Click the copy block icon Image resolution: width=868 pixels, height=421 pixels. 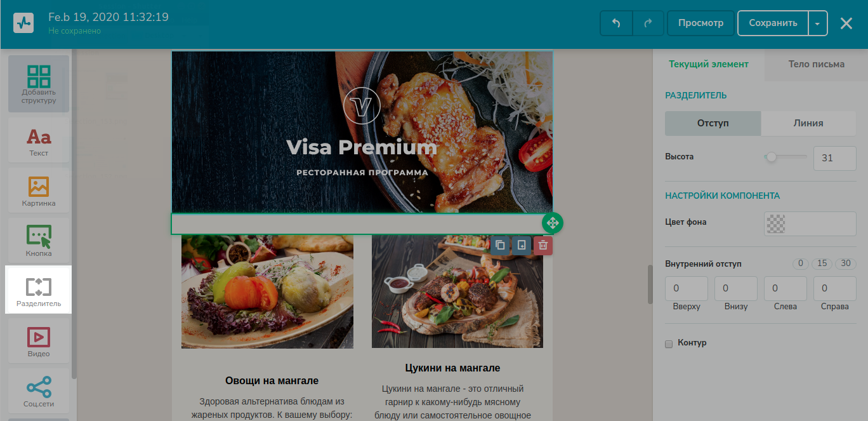[500, 245]
